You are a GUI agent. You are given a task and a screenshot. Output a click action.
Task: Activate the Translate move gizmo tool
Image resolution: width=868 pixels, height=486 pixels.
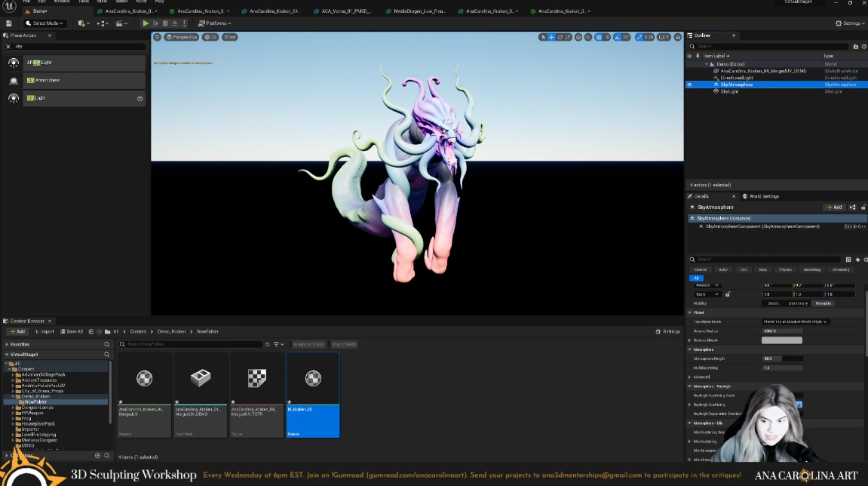(551, 37)
